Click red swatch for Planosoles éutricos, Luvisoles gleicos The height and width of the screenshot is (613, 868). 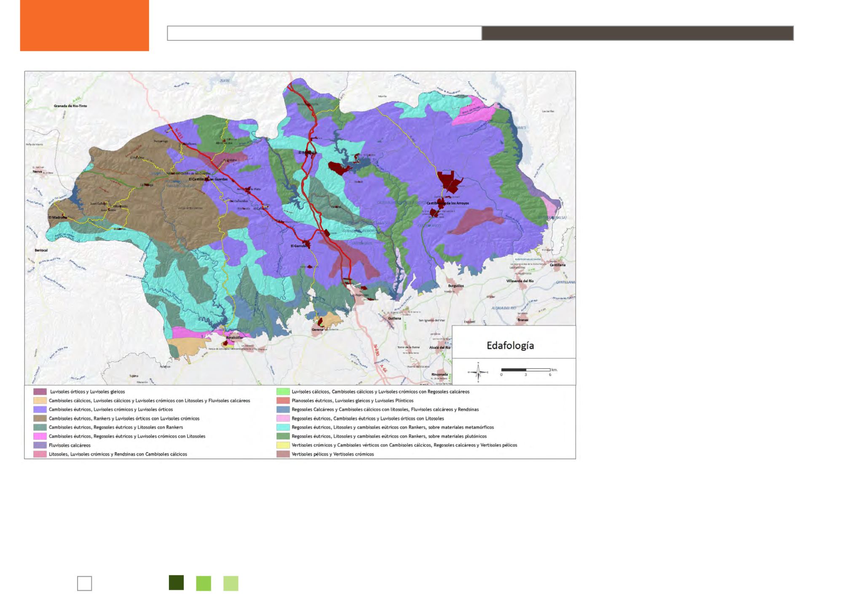pyautogui.click(x=283, y=401)
